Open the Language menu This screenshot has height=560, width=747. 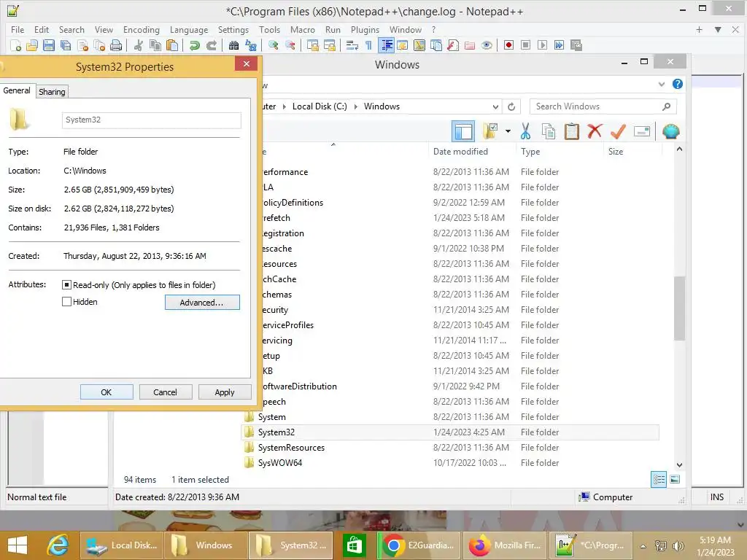(189, 29)
